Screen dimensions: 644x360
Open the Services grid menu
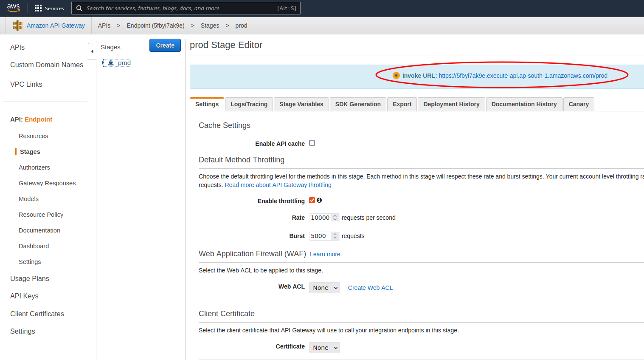pos(49,8)
